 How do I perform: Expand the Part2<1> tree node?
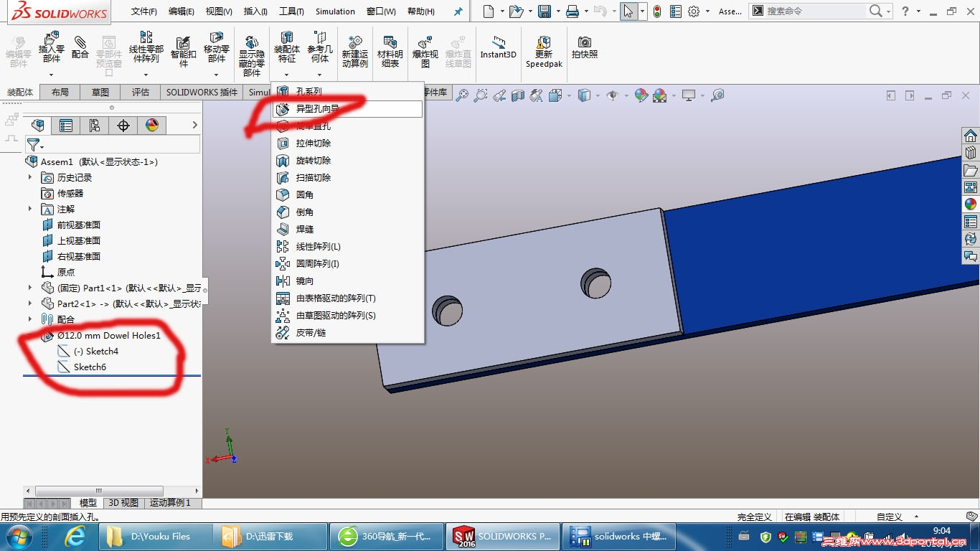pyautogui.click(x=30, y=303)
